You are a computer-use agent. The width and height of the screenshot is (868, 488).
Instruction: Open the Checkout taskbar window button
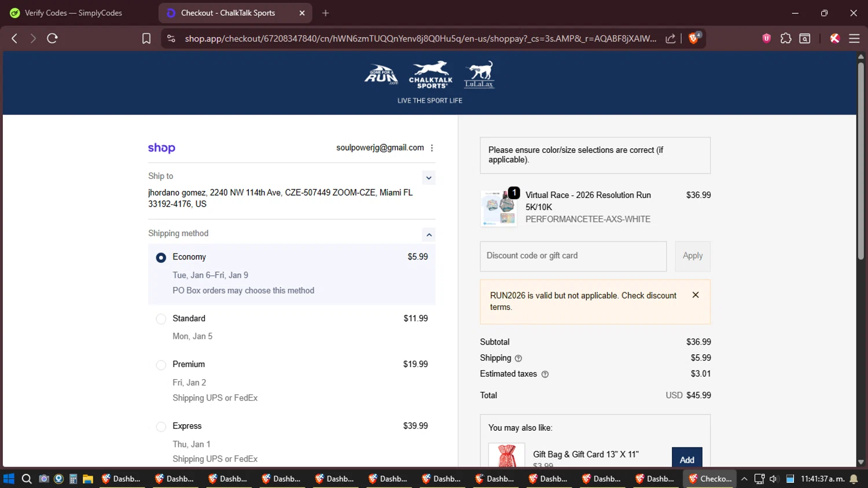710,479
